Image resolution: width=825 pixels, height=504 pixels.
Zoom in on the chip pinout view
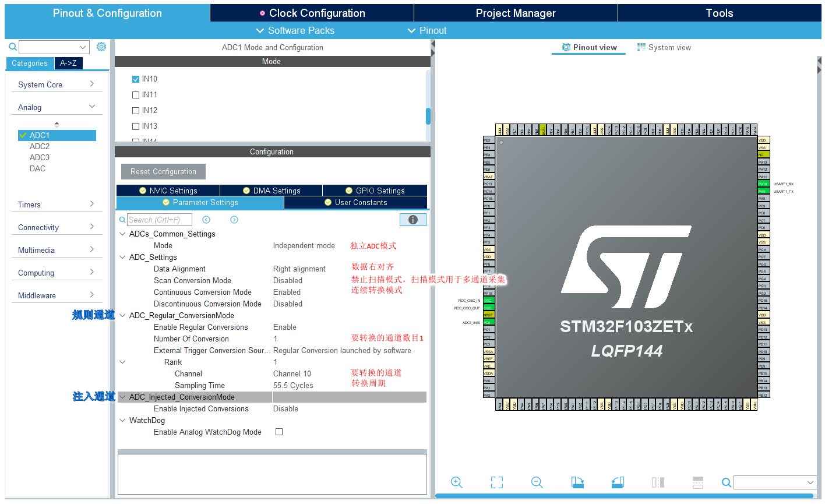click(x=457, y=482)
